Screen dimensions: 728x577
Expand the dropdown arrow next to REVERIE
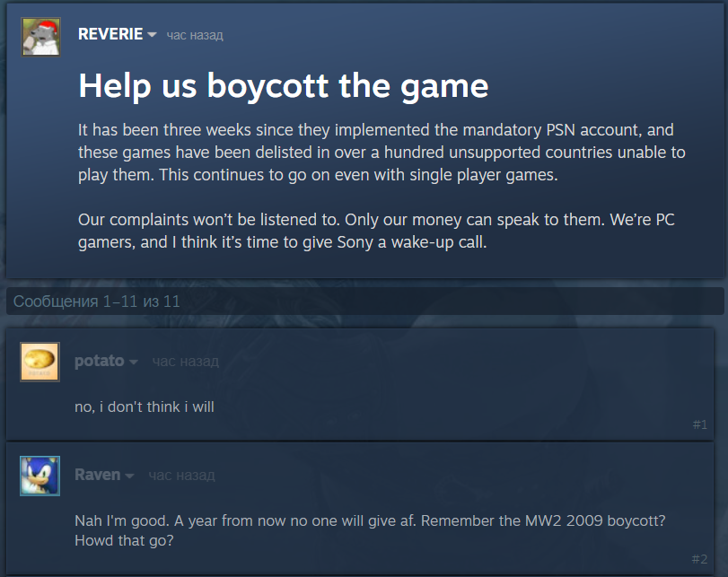152,35
